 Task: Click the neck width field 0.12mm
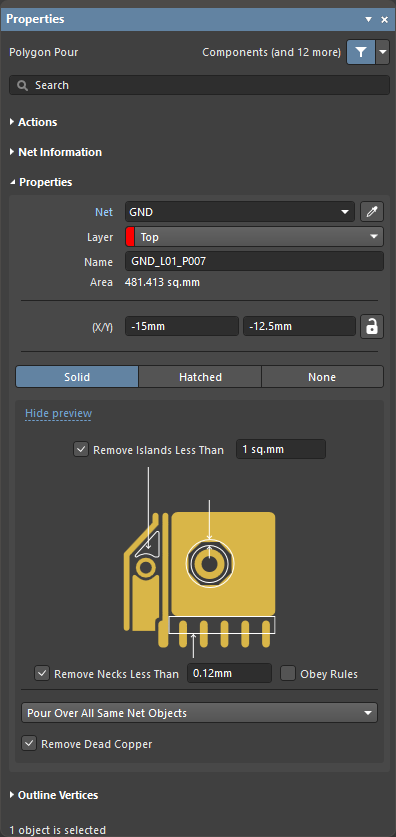click(229, 673)
